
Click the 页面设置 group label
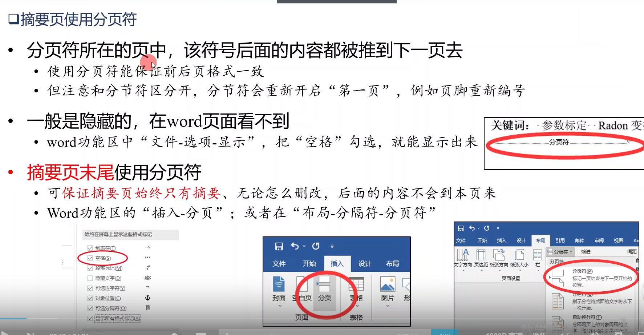[511, 278]
